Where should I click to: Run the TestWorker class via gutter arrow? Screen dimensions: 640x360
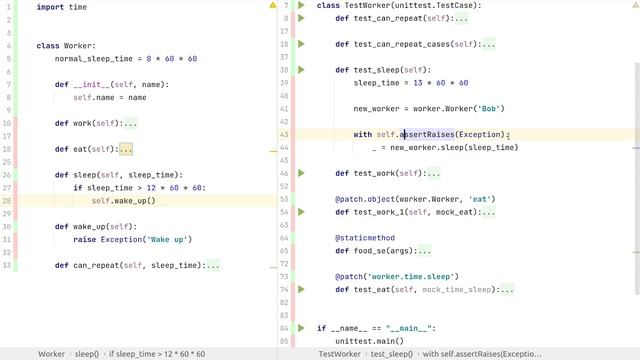pos(301,5)
